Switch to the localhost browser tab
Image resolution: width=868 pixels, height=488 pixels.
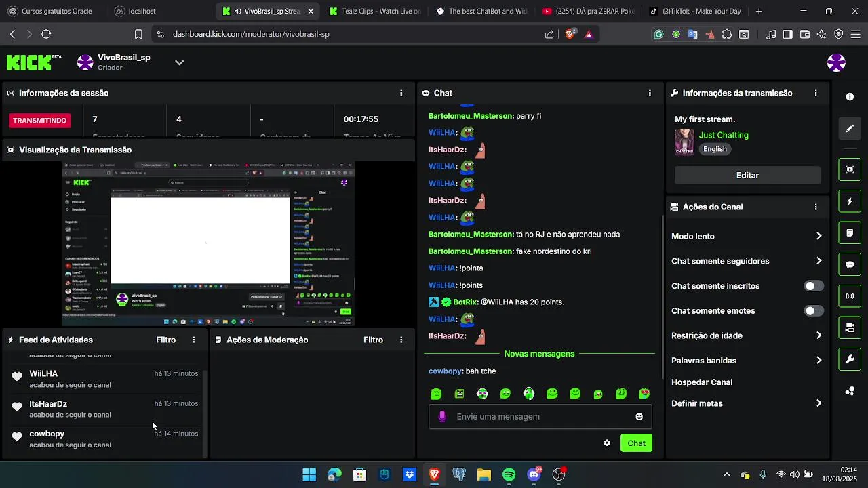pos(159,12)
